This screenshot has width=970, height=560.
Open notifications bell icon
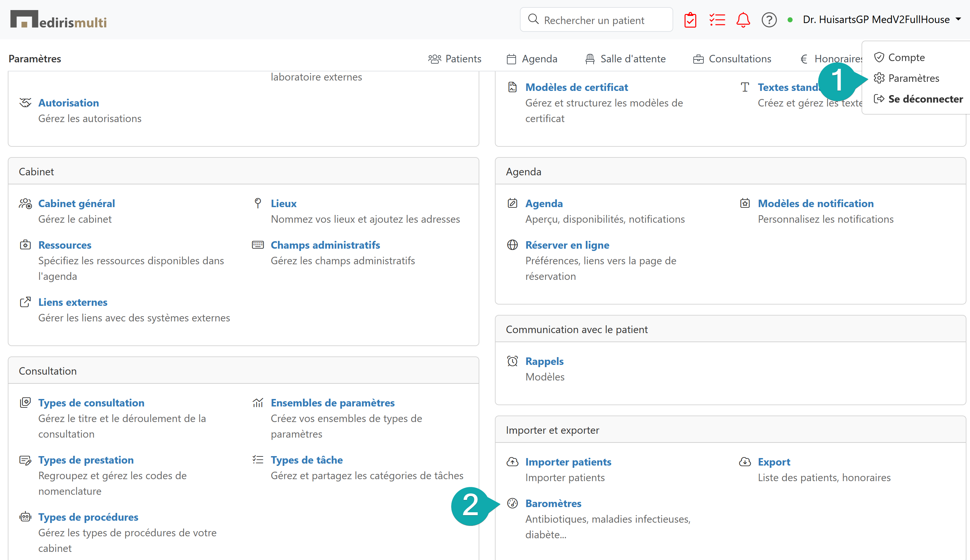[x=743, y=20]
